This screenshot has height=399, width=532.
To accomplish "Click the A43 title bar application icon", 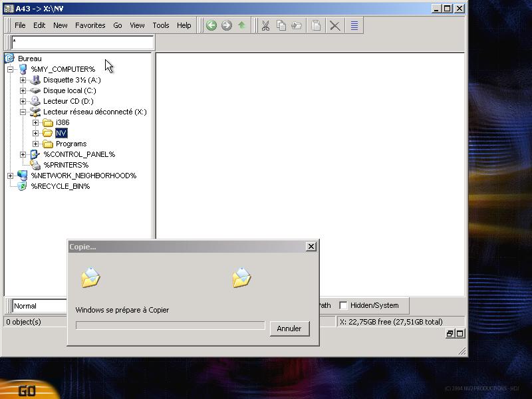I will pos(9,9).
